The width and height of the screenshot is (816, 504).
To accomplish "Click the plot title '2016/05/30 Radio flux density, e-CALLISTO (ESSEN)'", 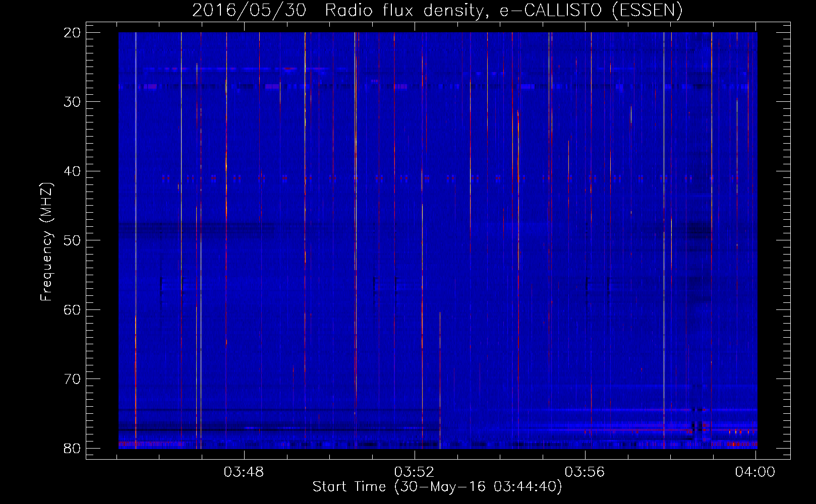I will pyautogui.click(x=437, y=10).
